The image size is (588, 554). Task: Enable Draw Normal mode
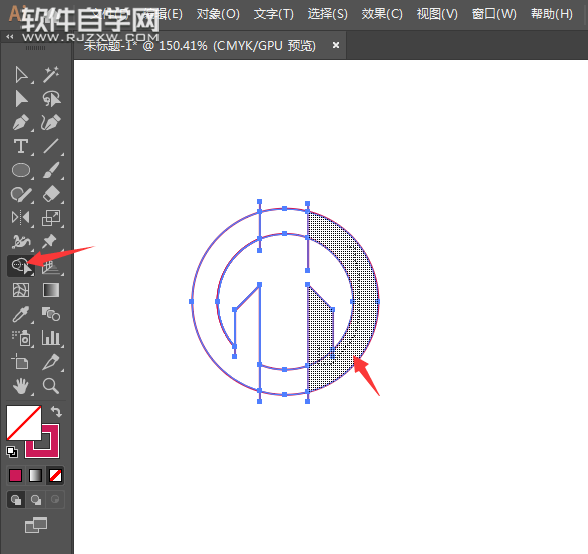pos(16,500)
